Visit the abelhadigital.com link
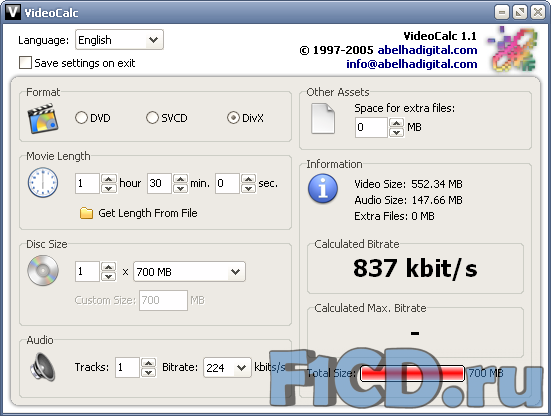551x416 pixels. pyautogui.click(x=427, y=50)
